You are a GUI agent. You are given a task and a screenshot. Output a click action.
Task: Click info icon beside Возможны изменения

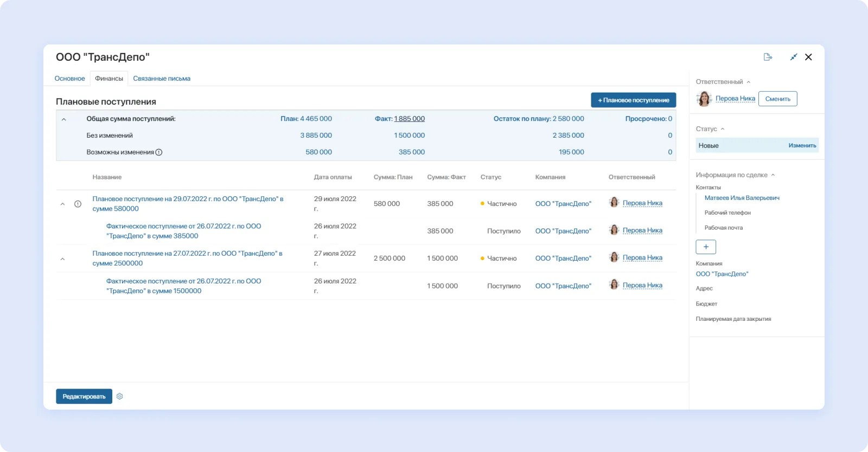159,152
